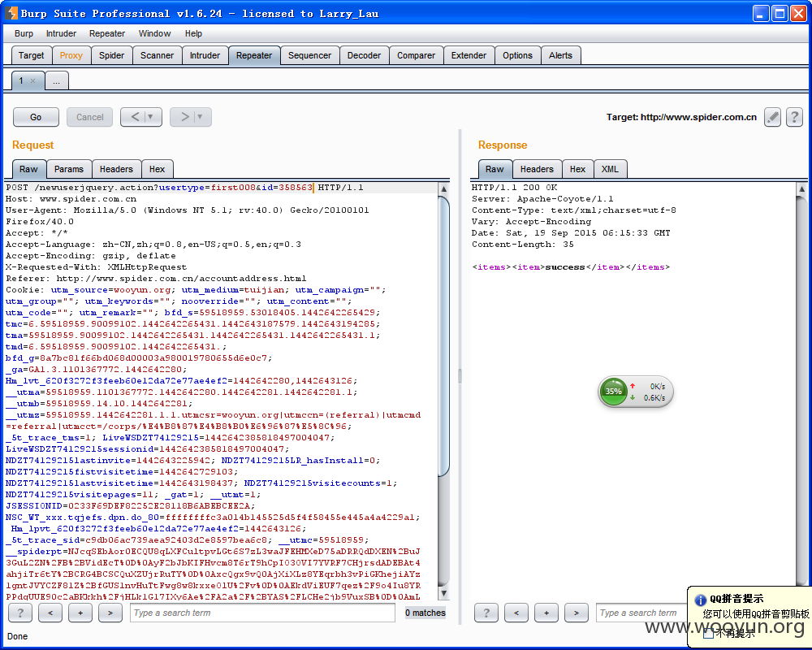
Task: Switch to the Proxy tool tab
Action: point(71,55)
